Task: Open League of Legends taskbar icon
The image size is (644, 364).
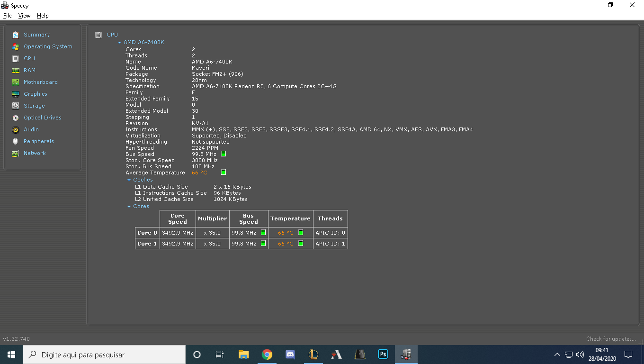Action: [313, 355]
